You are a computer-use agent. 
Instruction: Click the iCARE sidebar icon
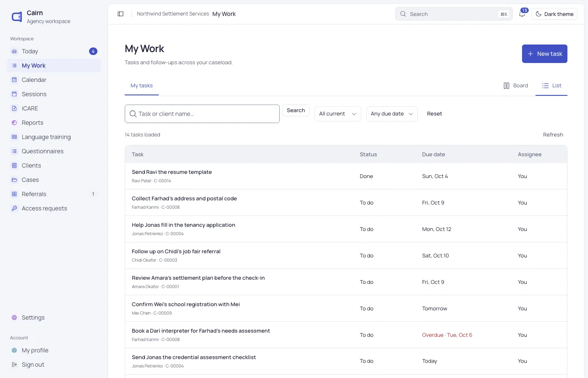coord(14,108)
